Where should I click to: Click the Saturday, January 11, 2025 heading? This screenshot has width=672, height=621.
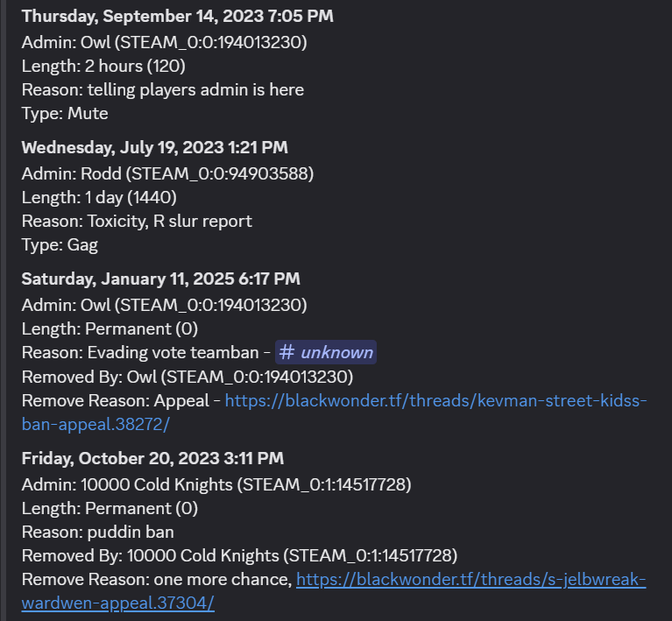click(x=160, y=279)
